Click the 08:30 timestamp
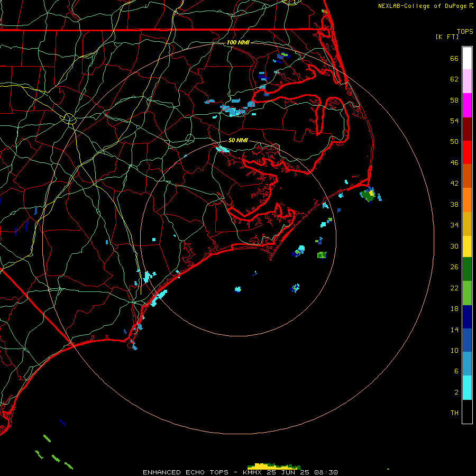 click(x=326, y=472)
